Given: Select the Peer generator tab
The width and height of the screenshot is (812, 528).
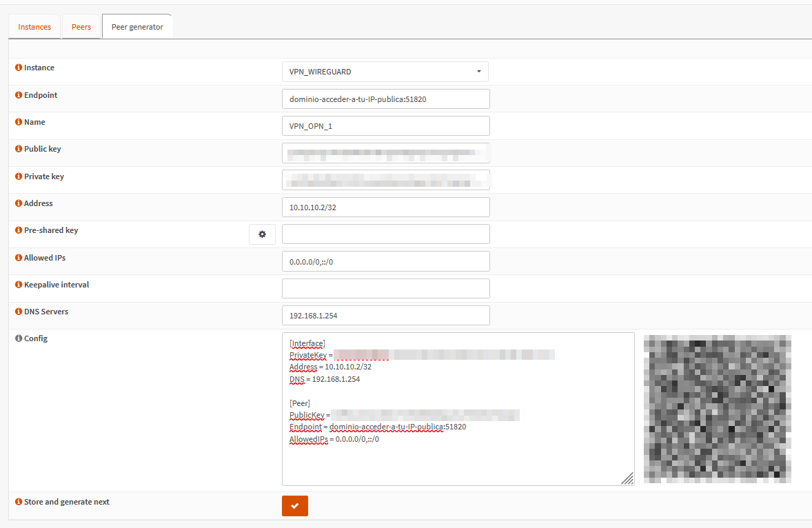Looking at the screenshot, I should [x=137, y=27].
